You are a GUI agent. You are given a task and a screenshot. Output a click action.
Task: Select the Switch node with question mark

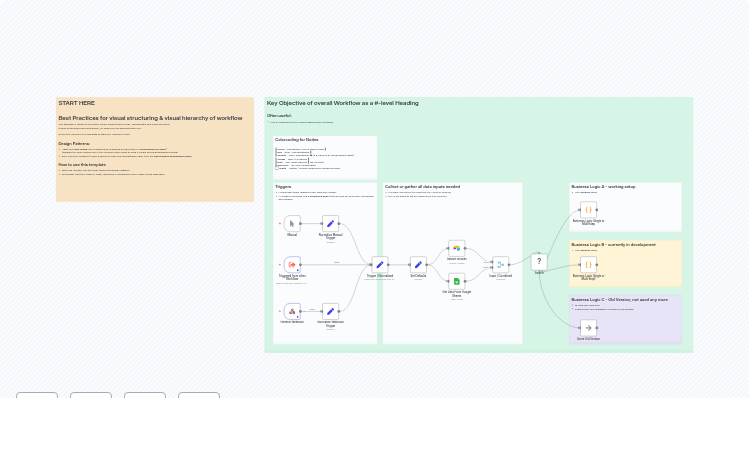tap(539, 262)
